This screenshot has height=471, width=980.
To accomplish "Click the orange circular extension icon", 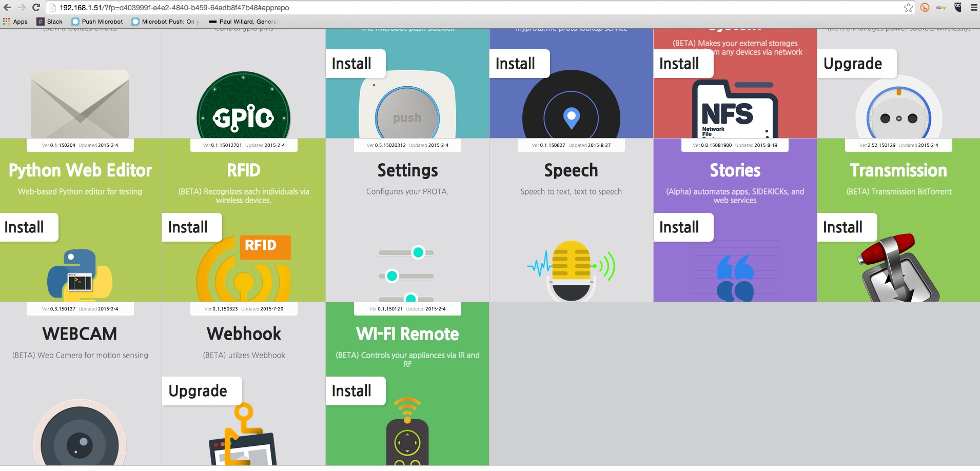I will (925, 7).
